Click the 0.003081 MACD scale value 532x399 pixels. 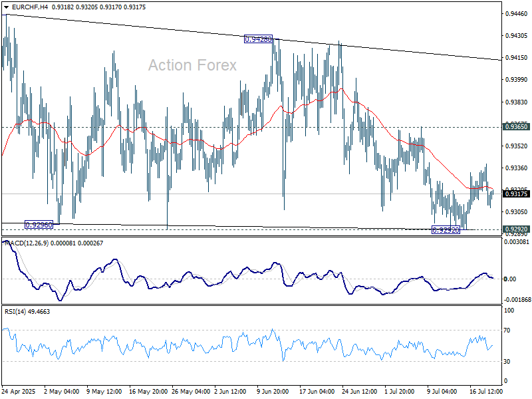tap(517, 242)
